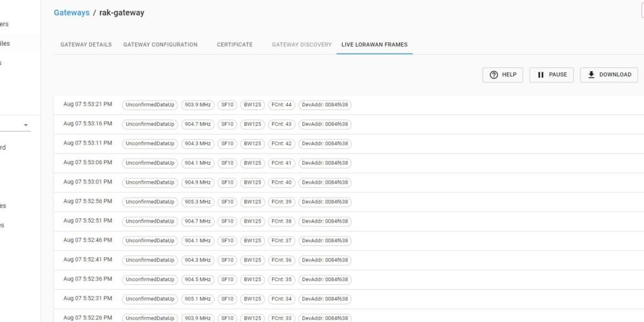Click the 905.1 MHz frequency chip
This screenshot has width=644, height=322.
(197, 299)
